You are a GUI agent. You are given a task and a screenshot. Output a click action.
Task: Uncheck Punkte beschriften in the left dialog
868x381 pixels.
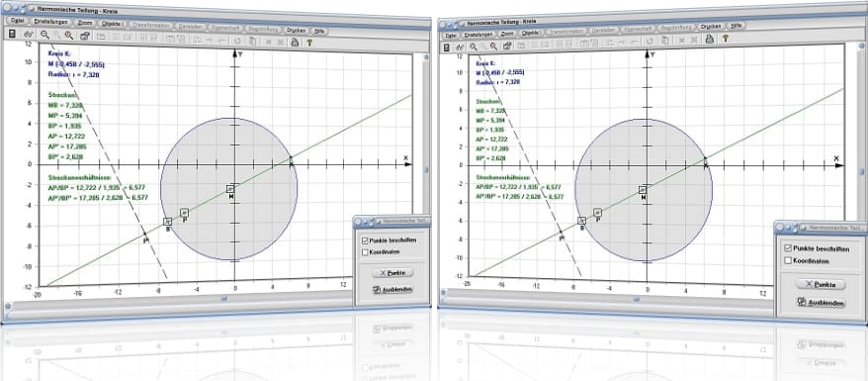tap(364, 240)
